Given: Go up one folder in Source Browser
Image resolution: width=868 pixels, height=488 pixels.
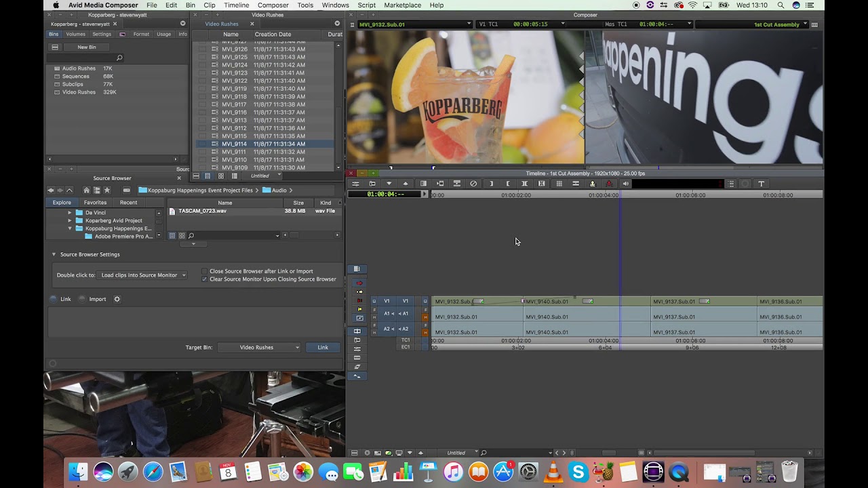Looking at the screenshot, I should (69, 190).
